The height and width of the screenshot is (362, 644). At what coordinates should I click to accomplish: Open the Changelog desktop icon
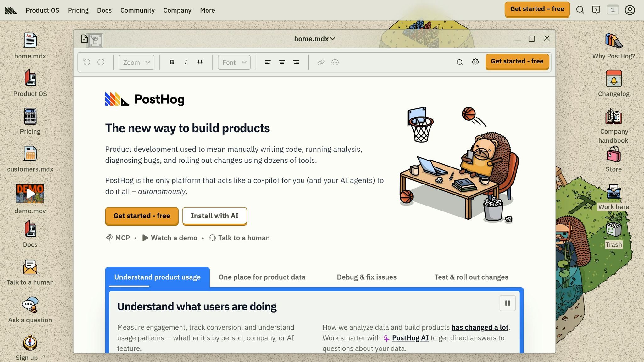(613, 79)
